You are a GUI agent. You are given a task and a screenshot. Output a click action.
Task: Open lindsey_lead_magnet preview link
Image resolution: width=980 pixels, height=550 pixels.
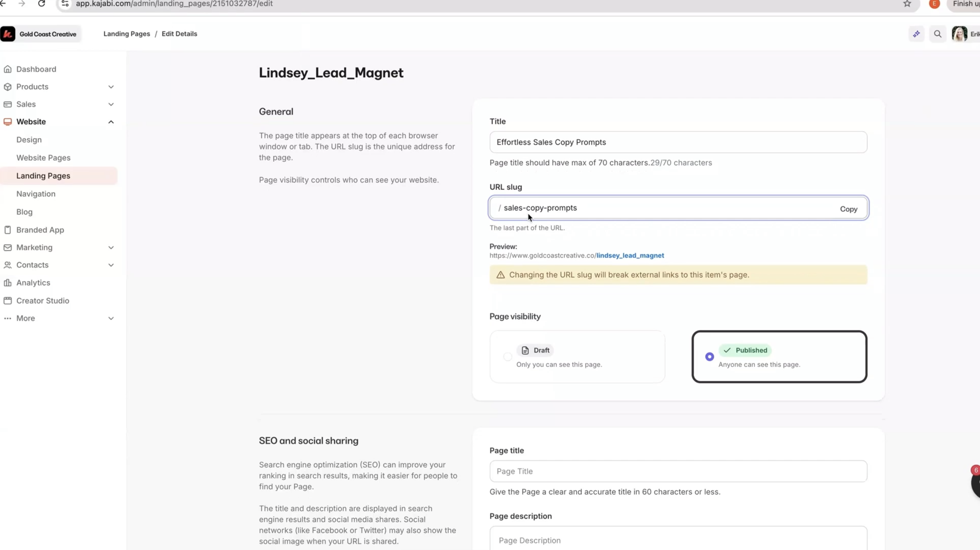point(630,255)
